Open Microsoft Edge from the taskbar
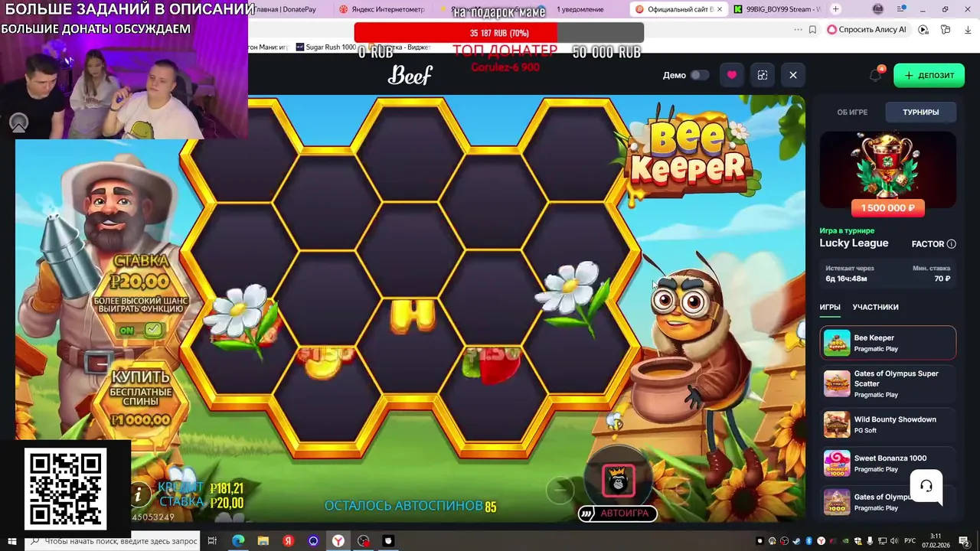980x551 pixels. point(238,541)
